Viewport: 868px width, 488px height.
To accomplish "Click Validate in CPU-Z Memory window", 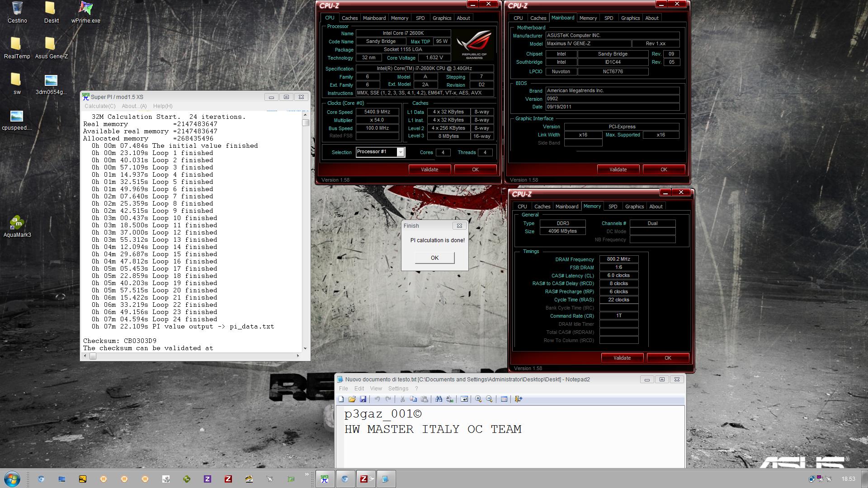I will (x=622, y=358).
